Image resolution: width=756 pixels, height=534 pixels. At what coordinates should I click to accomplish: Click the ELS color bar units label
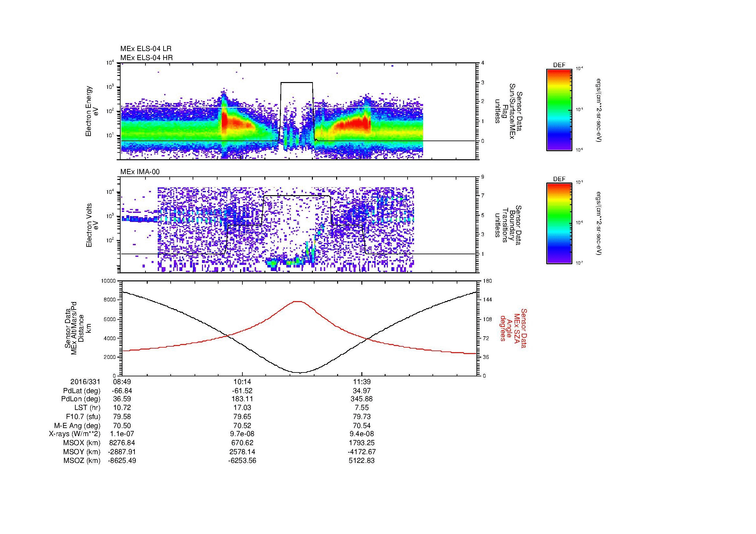(599, 110)
